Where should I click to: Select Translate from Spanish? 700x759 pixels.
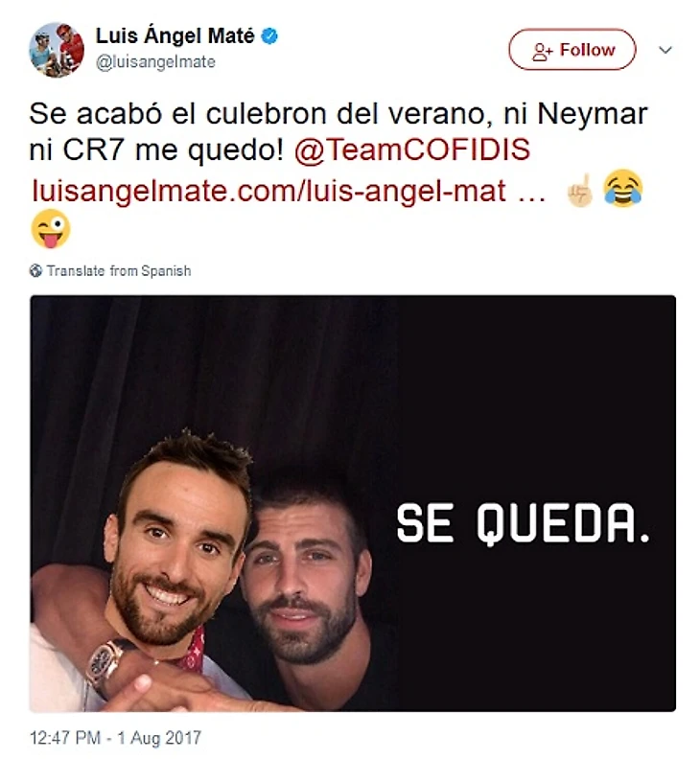(x=119, y=270)
